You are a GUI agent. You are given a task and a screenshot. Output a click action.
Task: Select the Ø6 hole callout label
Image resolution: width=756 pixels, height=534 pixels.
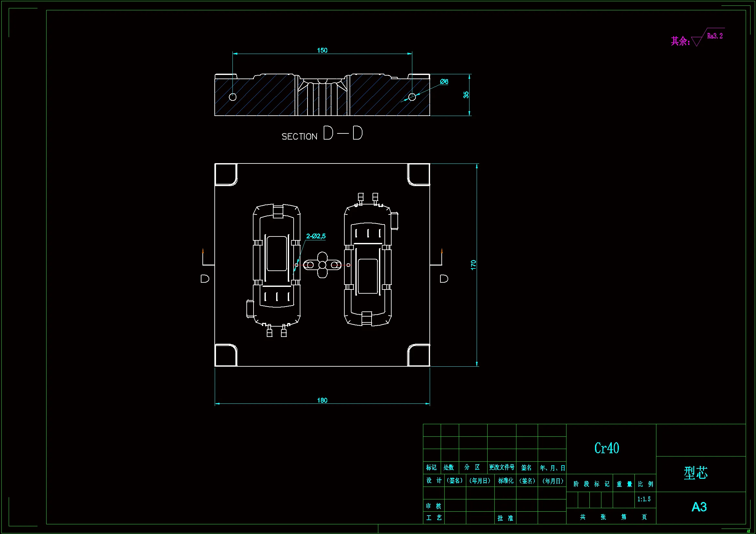click(x=444, y=81)
